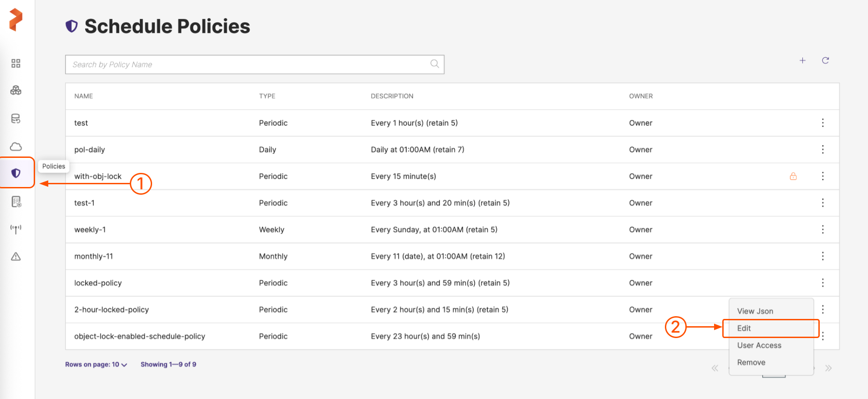Click Remove in the context menu
868x399 pixels.
pyautogui.click(x=751, y=363)
